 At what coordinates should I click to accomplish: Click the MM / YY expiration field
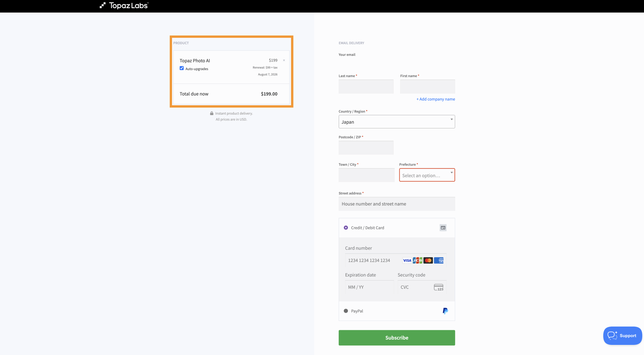369,287
